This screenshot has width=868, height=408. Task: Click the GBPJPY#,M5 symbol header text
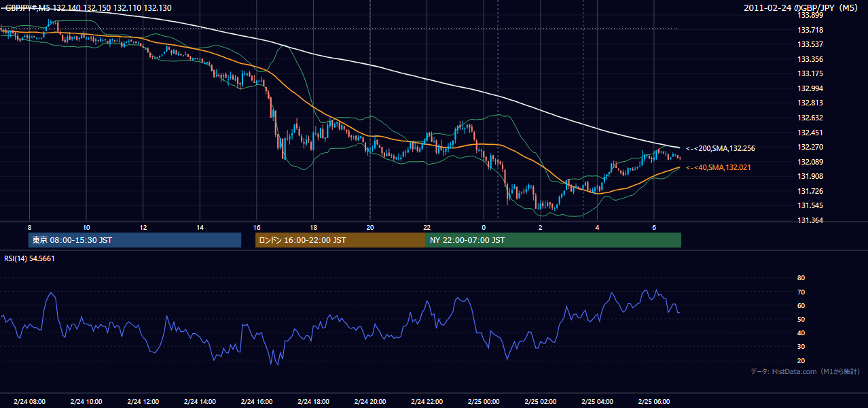point(87,7)
